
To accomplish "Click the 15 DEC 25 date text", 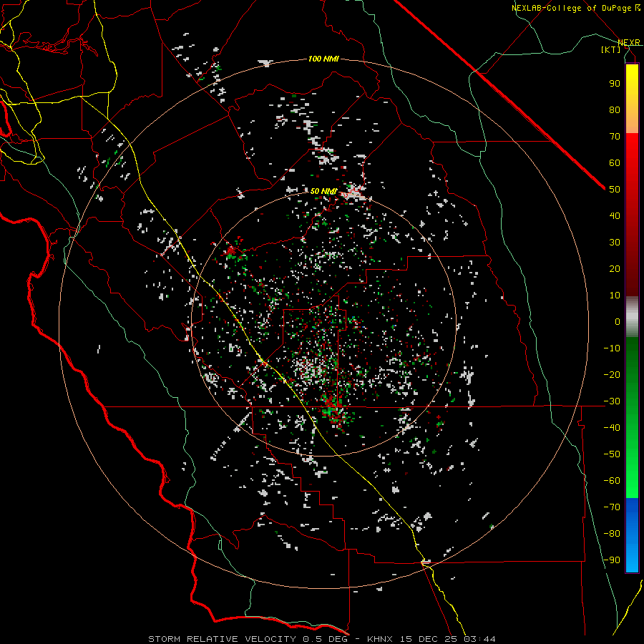I will [x=429, y=639].
